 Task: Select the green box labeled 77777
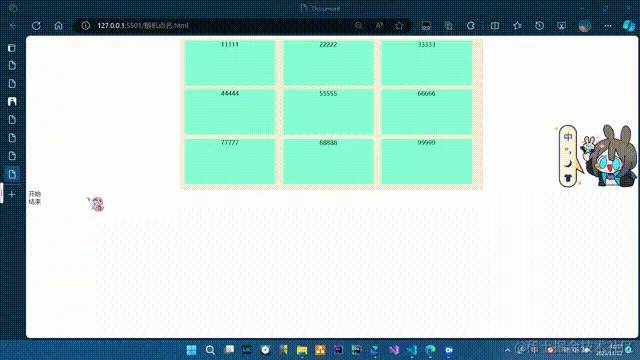click(x=230, y=161)
